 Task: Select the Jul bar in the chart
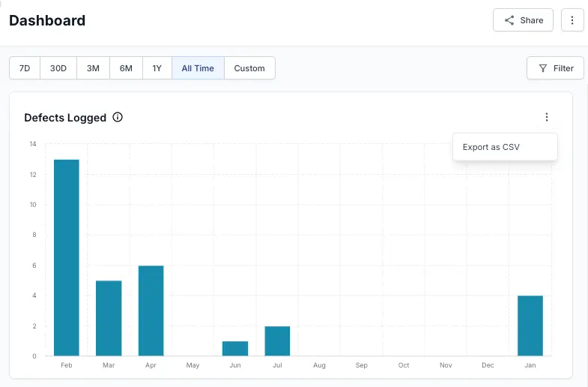click(x=277, y=341)
